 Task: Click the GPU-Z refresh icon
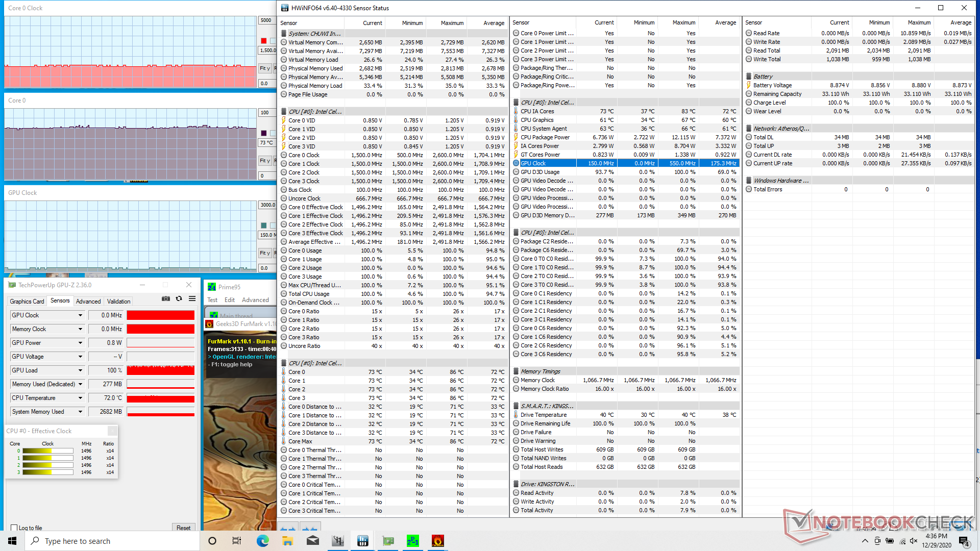(179, 298)
